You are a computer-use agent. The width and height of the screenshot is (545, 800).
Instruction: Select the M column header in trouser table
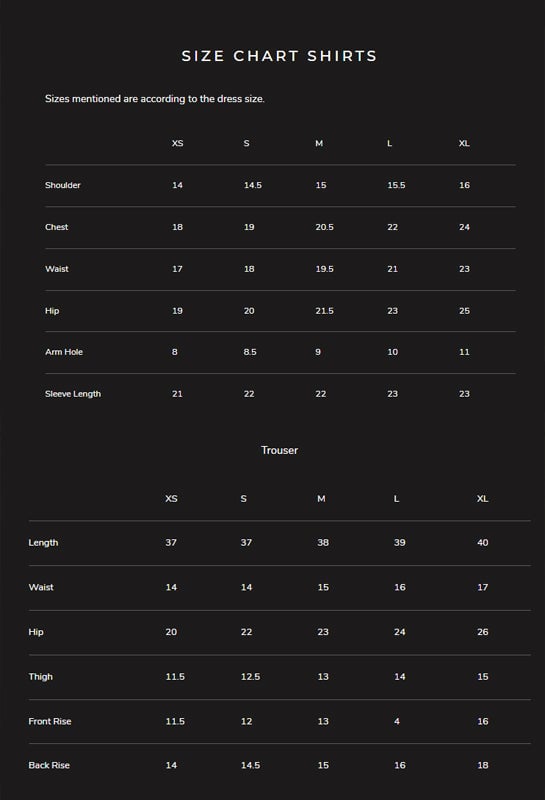tap(321, 498)
